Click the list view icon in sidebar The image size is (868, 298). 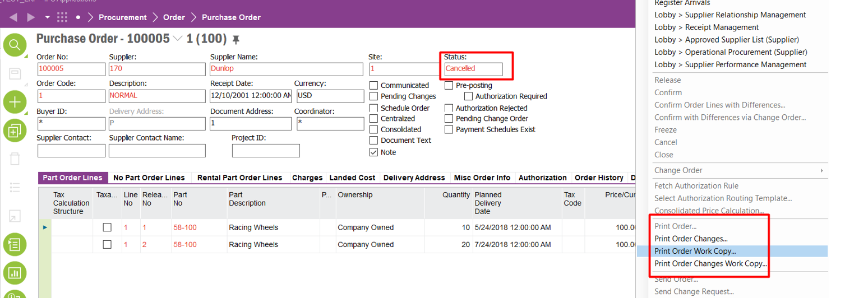click(15, 188)
